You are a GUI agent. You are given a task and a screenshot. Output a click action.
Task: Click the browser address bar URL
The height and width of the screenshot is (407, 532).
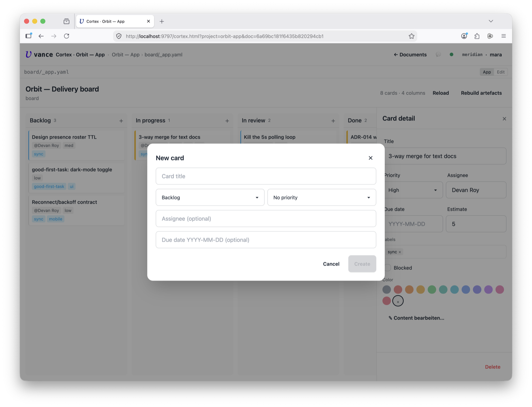click(x=225, y=36)
